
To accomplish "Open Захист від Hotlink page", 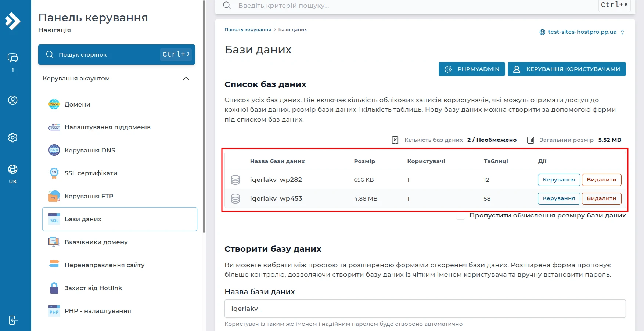I will tap(119, 288).
